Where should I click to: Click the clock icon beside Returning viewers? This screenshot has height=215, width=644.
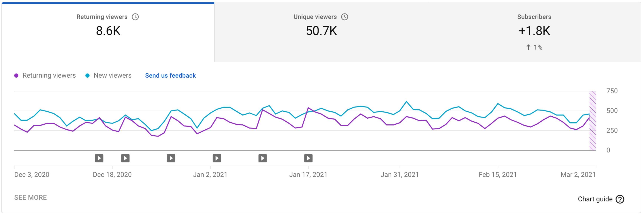pyautogui.click(x=135, y=17)
